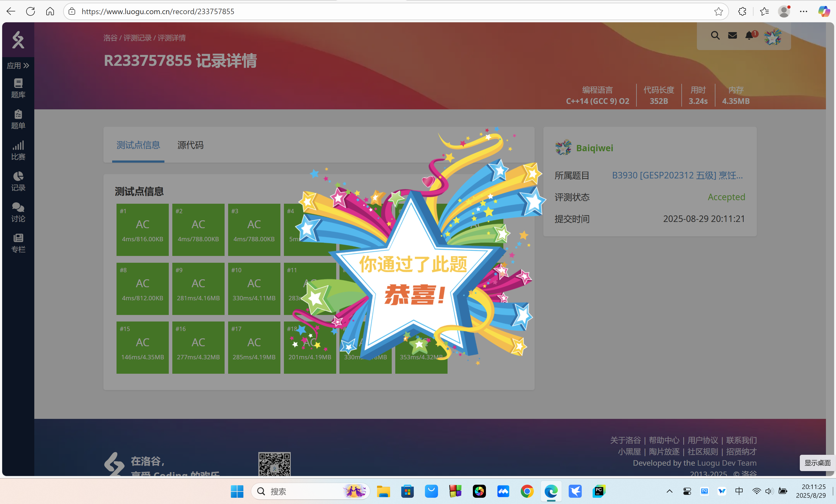Viewport: 836px width, 504px height.
Task: Open the notification bell icon
Action: 749,35
